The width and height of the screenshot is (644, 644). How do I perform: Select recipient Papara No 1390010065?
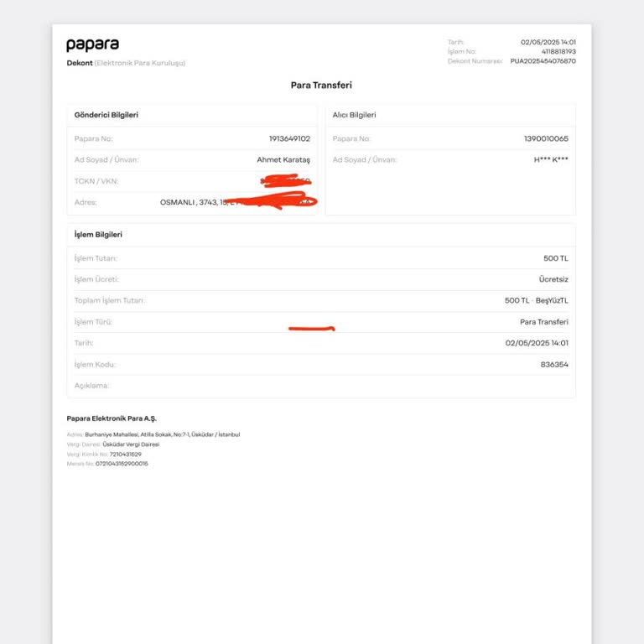point(546,138)
